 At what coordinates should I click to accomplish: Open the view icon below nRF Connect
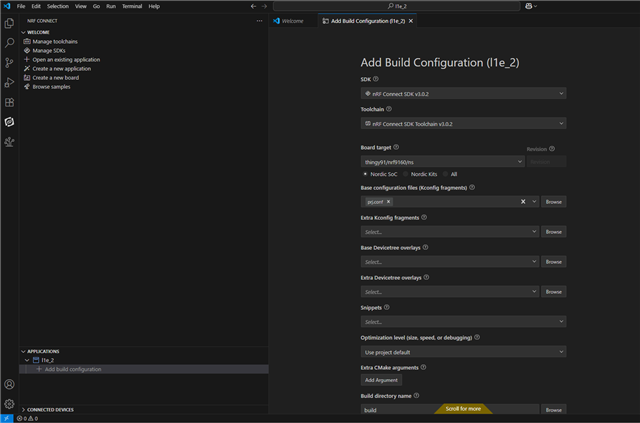click(9, 142)
